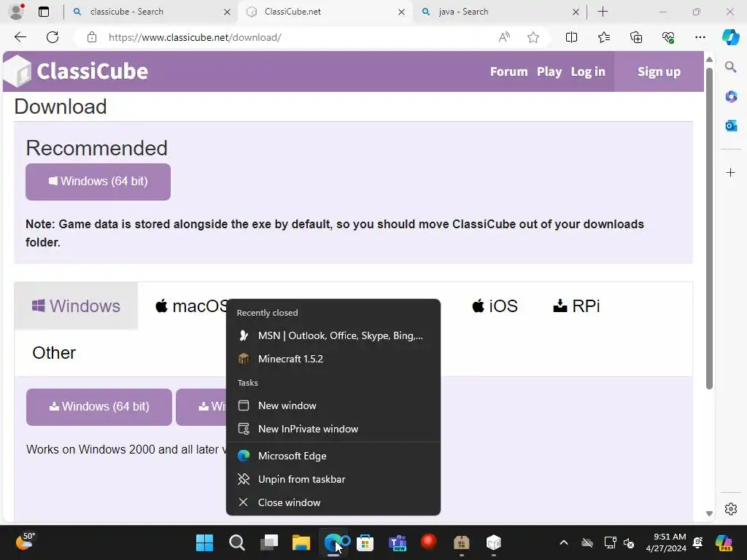Select the macOS platform tab
This screenshot has width=747, height=560.
[x=190, y=306]
